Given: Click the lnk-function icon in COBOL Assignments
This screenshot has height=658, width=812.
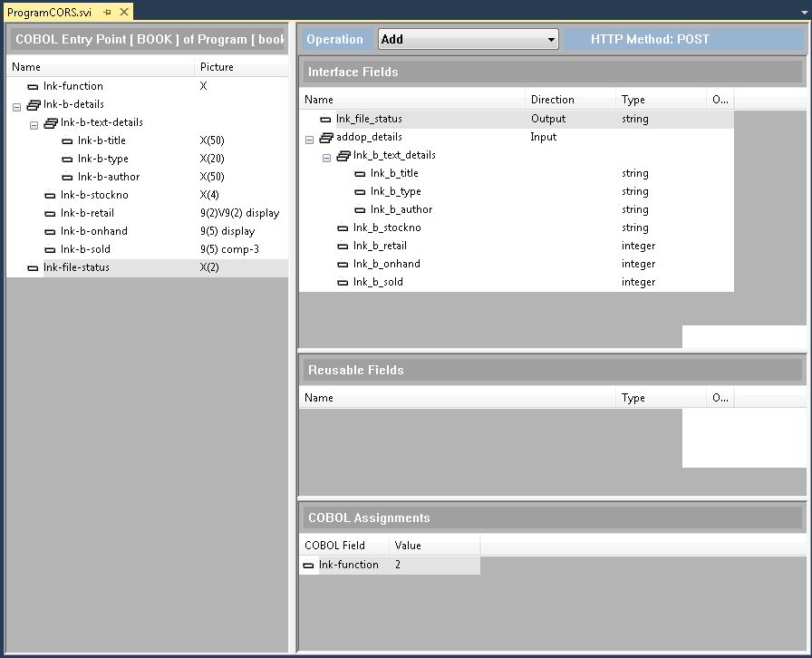Looking at the screenshot, I should point(309,566).
